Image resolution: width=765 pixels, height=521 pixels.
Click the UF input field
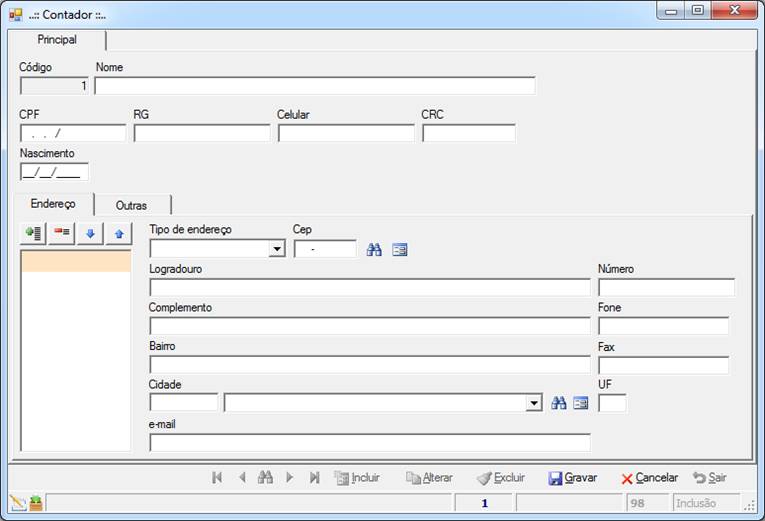tap(612, 403)
